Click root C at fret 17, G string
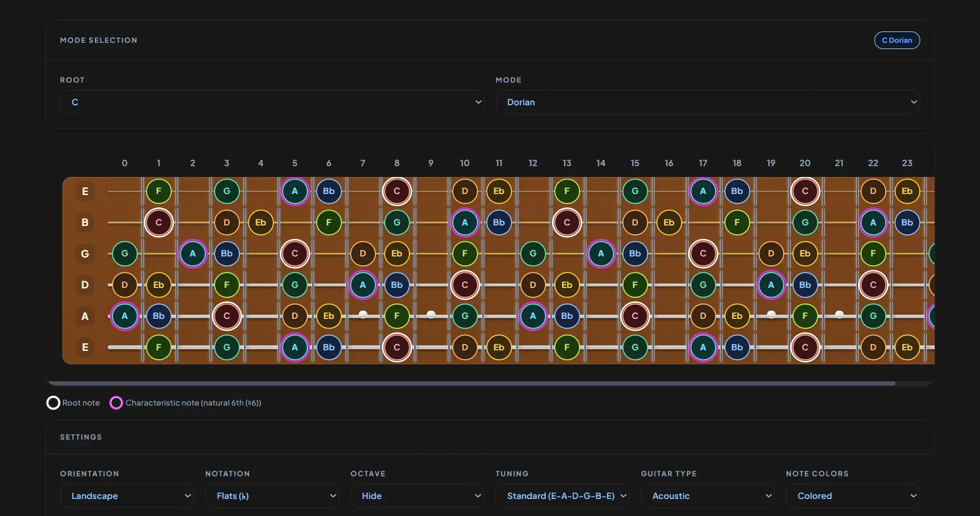980x516 pixels. pos(703,254)
